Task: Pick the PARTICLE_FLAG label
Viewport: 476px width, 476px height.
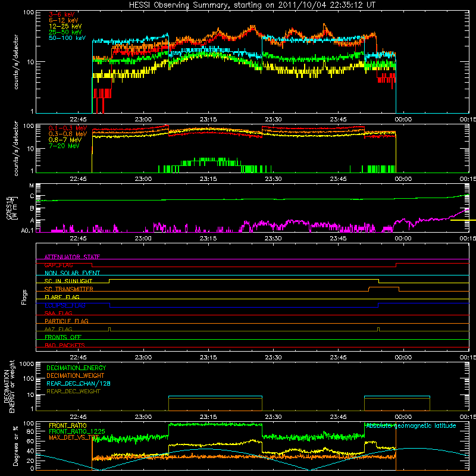Action: click(67, 321)
